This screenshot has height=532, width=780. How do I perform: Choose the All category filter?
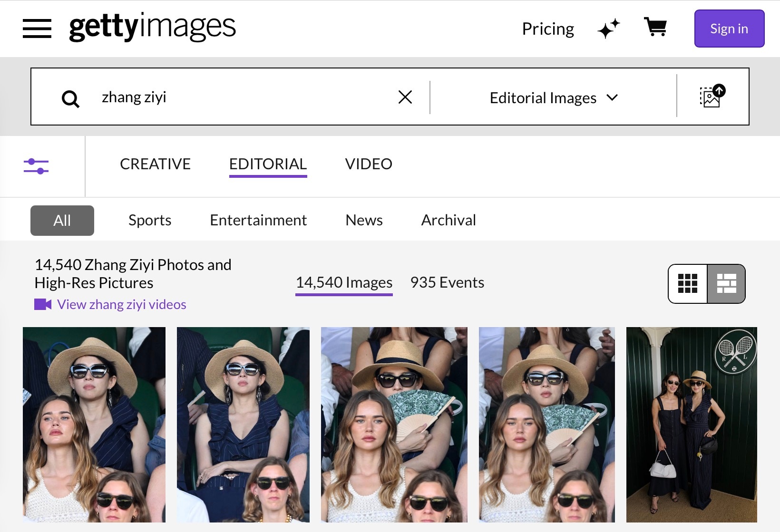click(x=62, y=221)
